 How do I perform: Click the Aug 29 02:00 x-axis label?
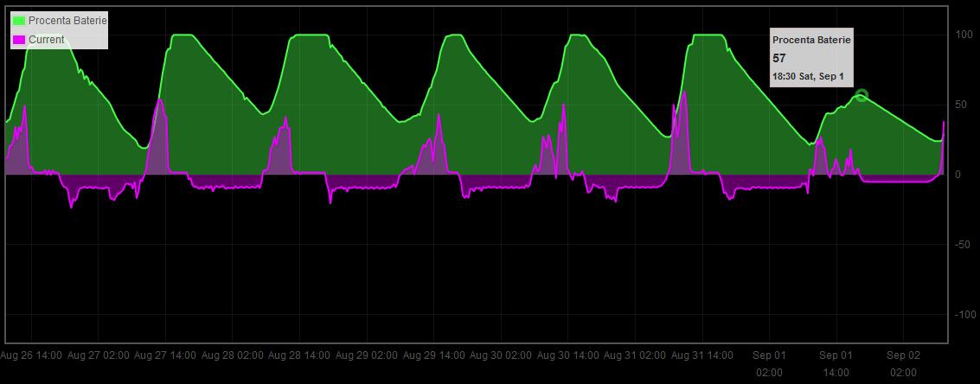coord(366,355)
